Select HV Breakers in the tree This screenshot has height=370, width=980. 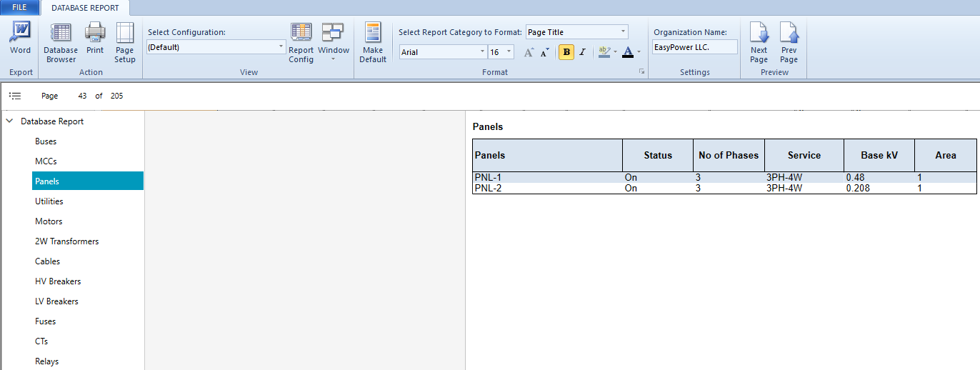(58, 281)
